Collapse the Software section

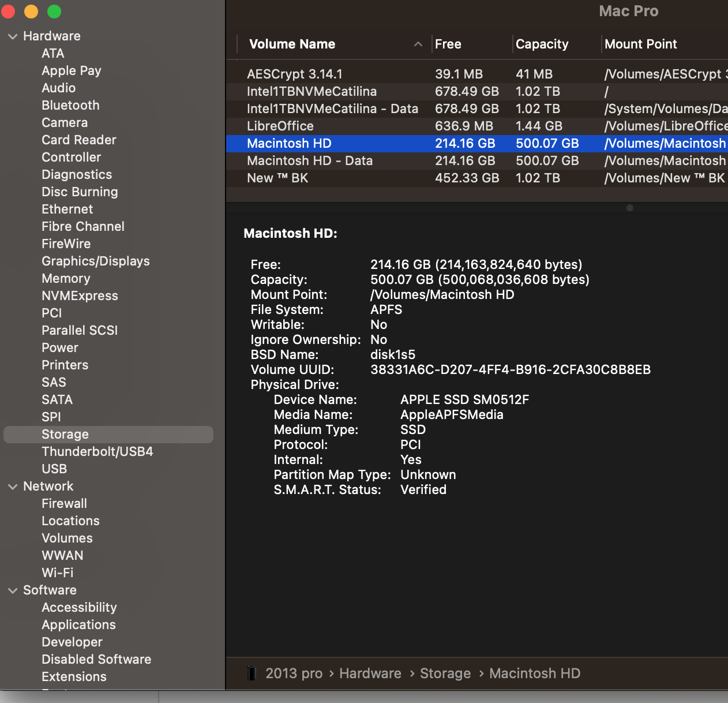(13, 590)
